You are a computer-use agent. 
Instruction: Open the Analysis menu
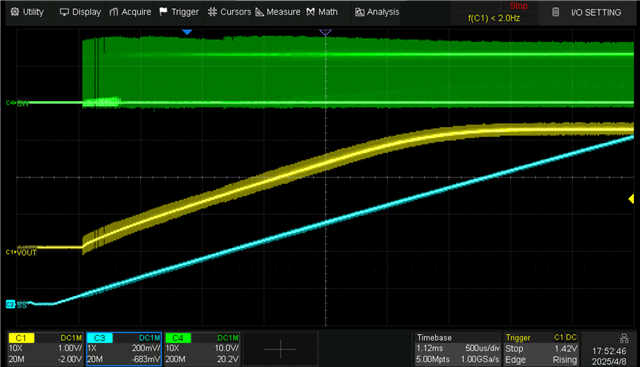377,12
